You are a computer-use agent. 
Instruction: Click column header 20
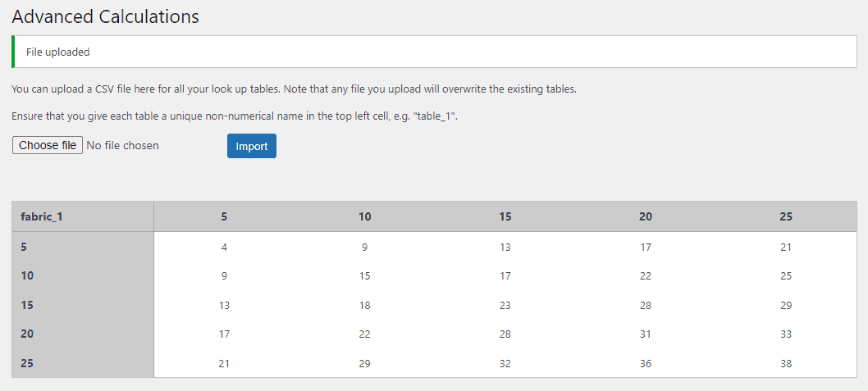point(646,216)
